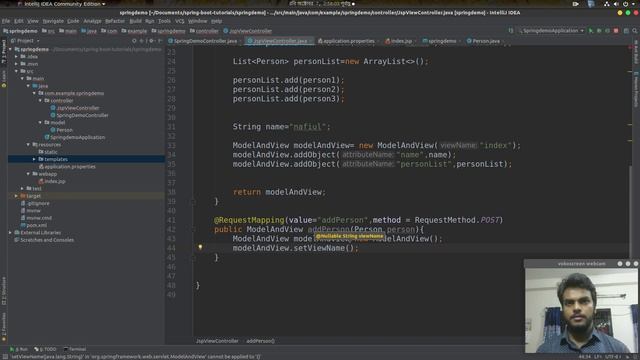Screen dimensions: 640x360
Task: Click the system power icon in top bar
Action: pos(625,4)
